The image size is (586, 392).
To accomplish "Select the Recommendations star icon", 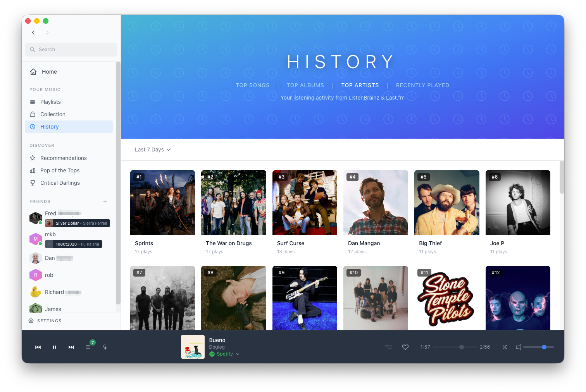I will 33,158.
